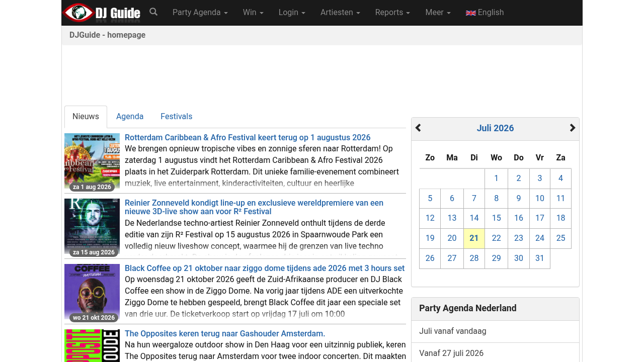Expand the Meer menu

pos(438,13)
